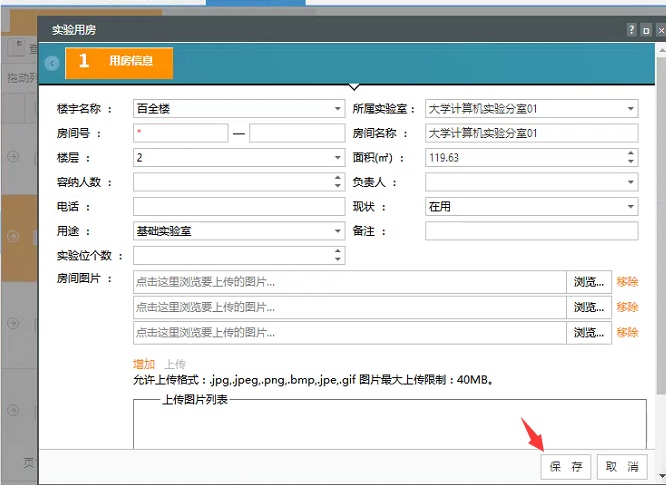Click the first 浏览 button
Image resolution: width=666 pixels, height=485 pixels.
(x=588, y=282)
